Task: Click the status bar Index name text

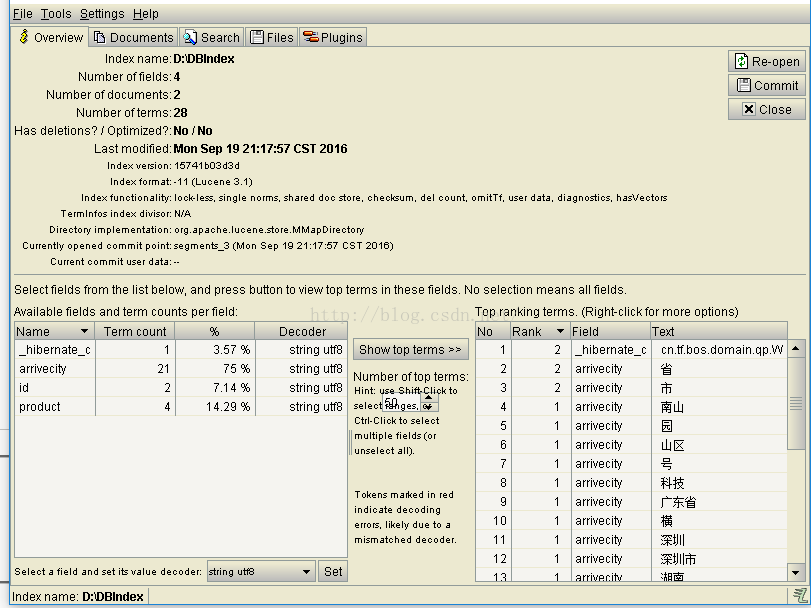Action: click(x=78, y=597)
